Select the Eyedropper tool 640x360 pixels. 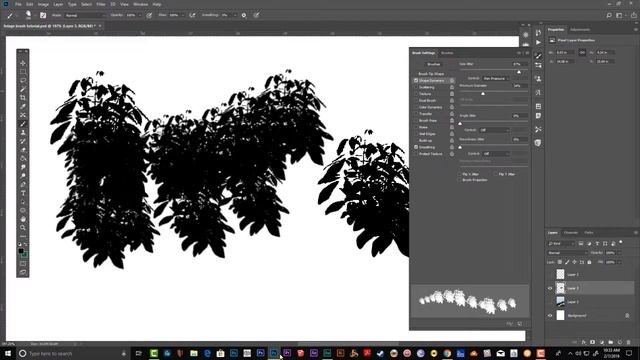[x=23, y=107]
